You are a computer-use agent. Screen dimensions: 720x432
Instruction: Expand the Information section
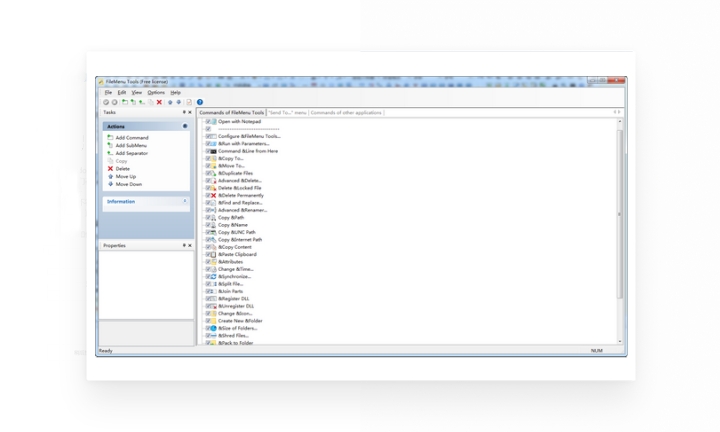pos(185,201)
